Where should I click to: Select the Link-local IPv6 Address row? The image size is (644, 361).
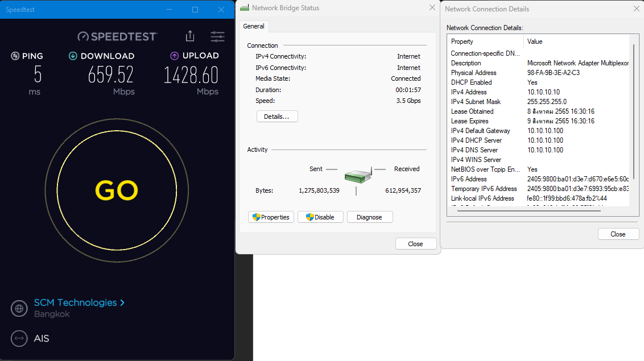pyautogui.click(x=538, y=198)
